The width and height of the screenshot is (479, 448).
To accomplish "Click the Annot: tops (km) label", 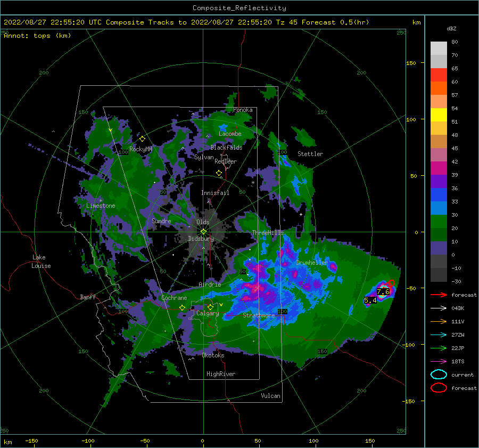I will click(37, 36).
